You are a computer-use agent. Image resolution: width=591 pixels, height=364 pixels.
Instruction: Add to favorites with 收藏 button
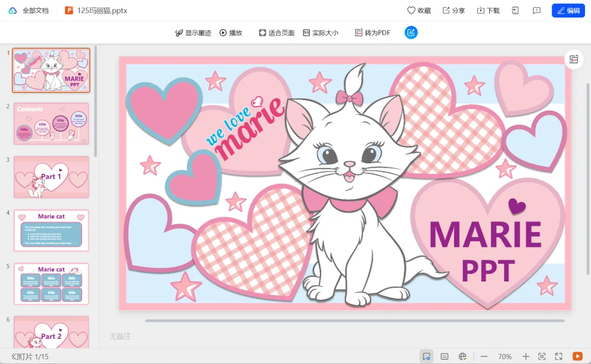point(419,10)
